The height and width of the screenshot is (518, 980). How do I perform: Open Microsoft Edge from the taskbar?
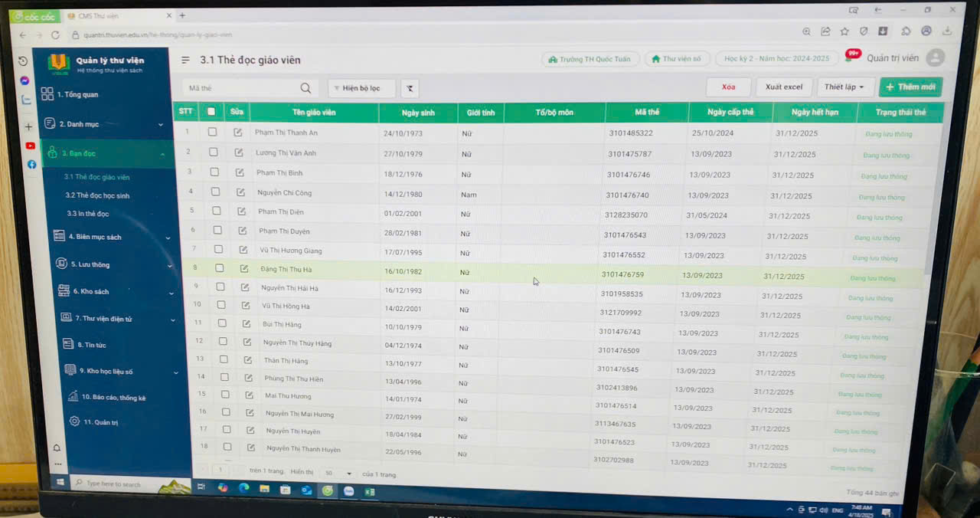click(x=243, y=488)
